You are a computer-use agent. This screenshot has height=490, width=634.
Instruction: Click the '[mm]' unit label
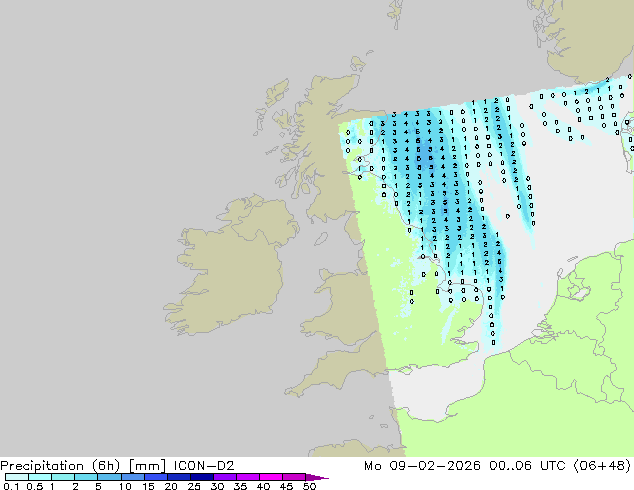coord(147,466)
